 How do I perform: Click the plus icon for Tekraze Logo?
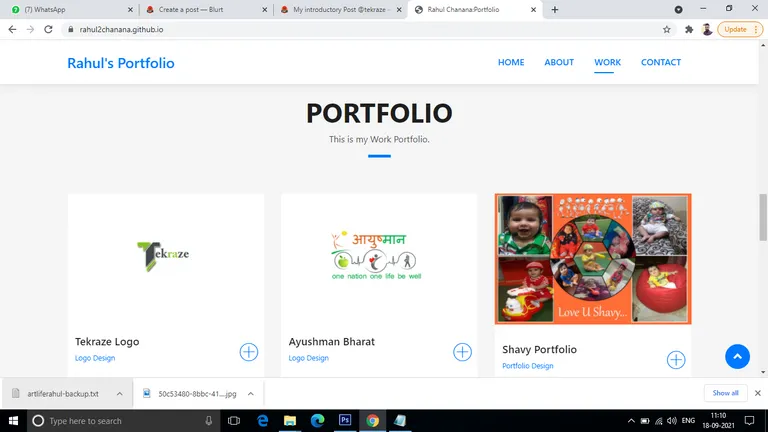[248, 352]
